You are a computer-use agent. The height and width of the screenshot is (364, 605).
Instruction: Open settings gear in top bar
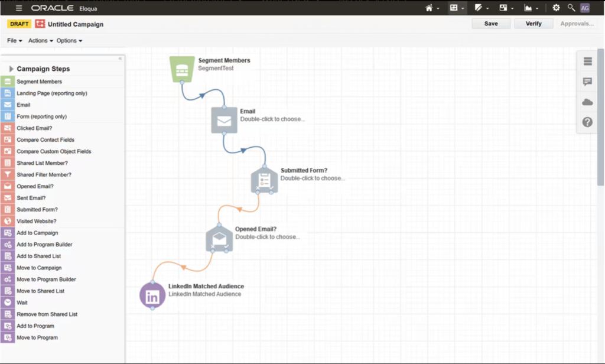(x=556, y=8)
